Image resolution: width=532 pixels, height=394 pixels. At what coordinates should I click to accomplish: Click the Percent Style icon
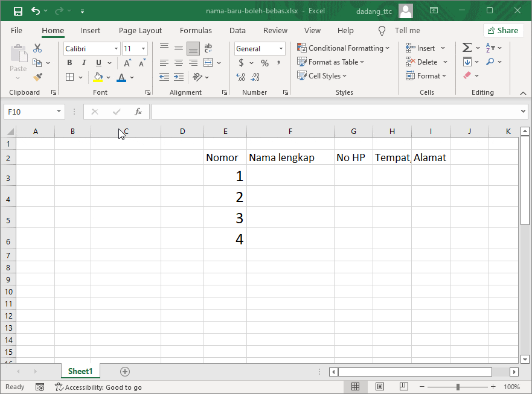tap(264, 63)
